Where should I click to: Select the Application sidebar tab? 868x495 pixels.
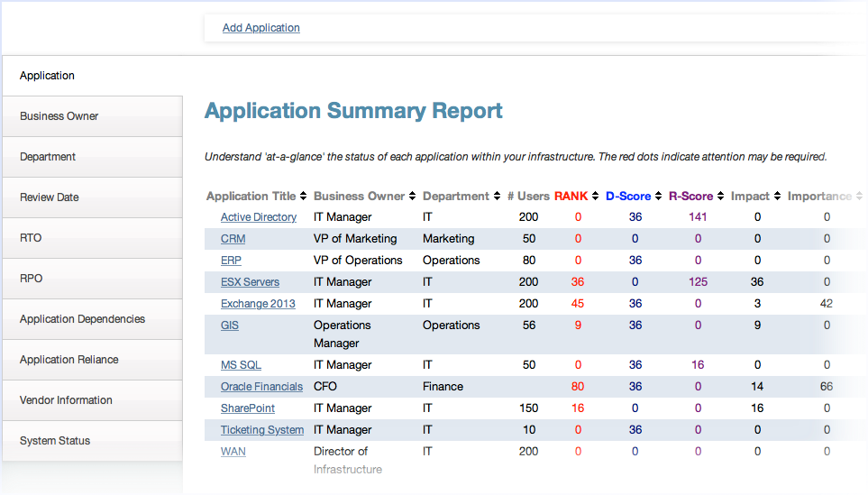coord(93,76)
